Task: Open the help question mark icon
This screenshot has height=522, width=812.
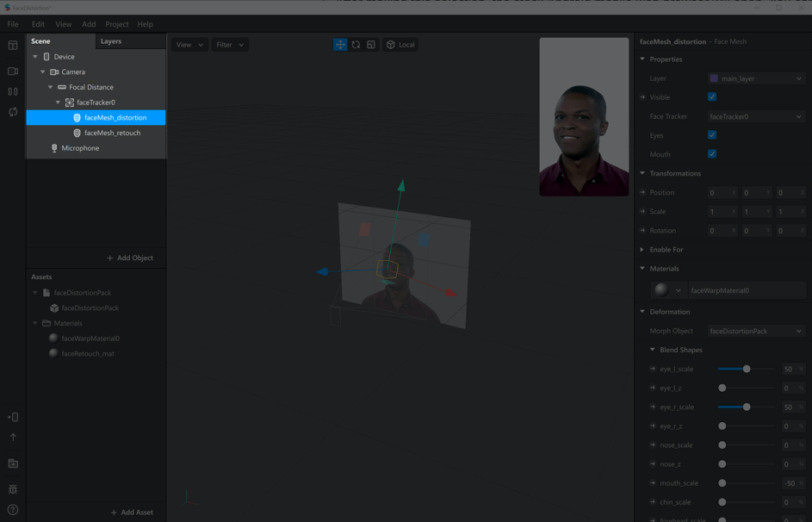Action: pyautogui.click(x=13, y=510)
